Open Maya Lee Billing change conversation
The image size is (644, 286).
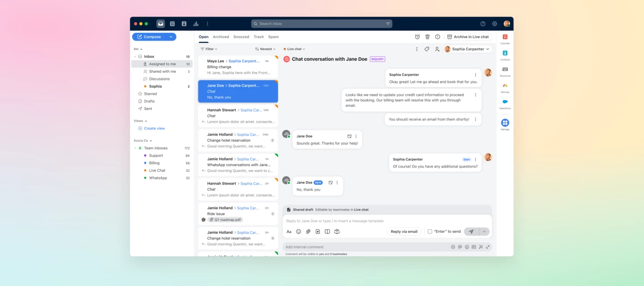click(x=238, y=67)
